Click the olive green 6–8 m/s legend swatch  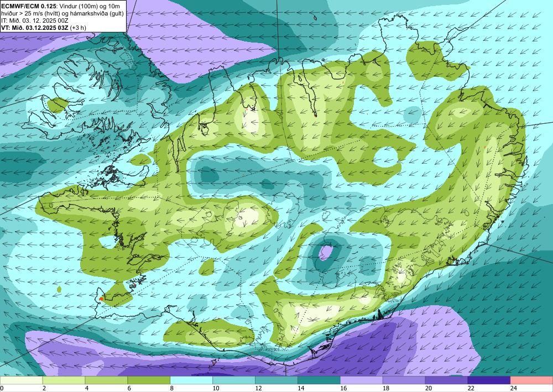coord(149,380)
